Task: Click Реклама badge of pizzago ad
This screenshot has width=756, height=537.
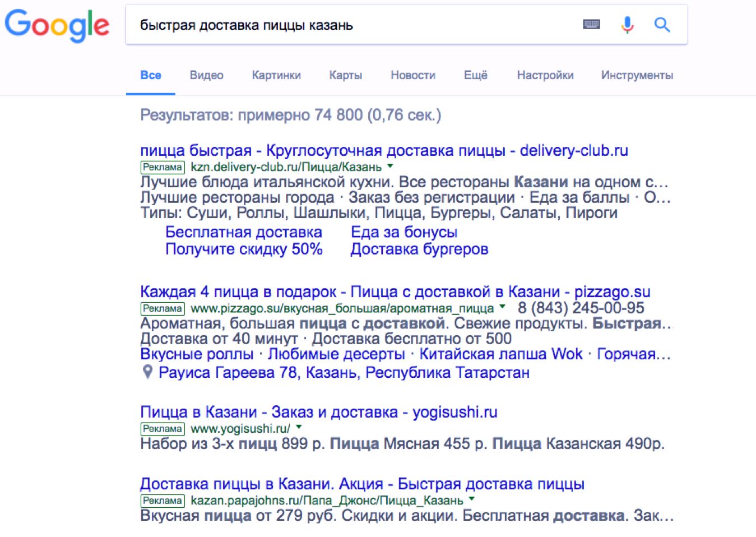Action: [162, 308]
